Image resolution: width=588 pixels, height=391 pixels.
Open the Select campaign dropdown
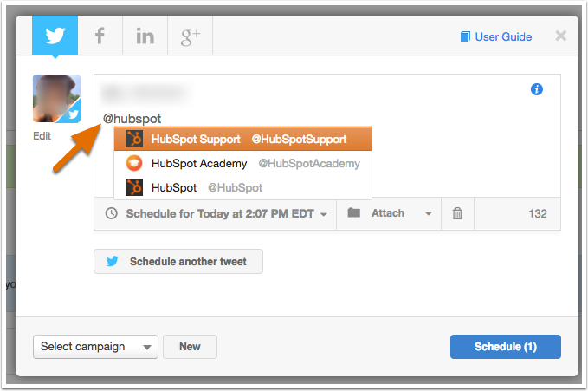coord(95,347)
